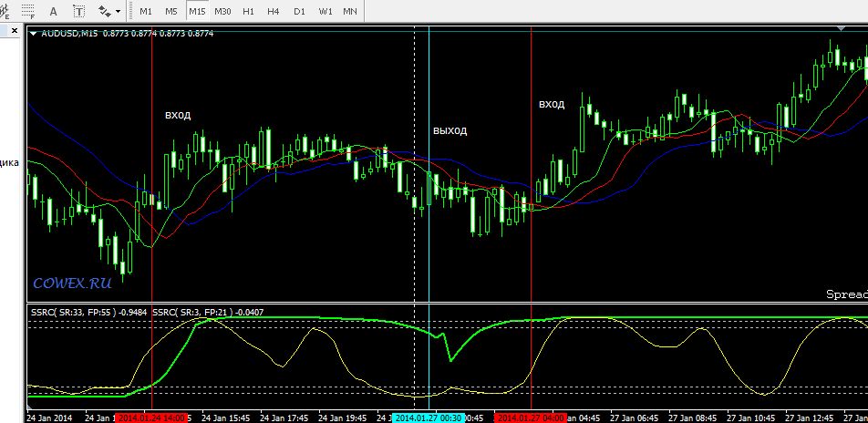
Task: Click the '27 Jan 06:45' axis label
Action: 635,418
